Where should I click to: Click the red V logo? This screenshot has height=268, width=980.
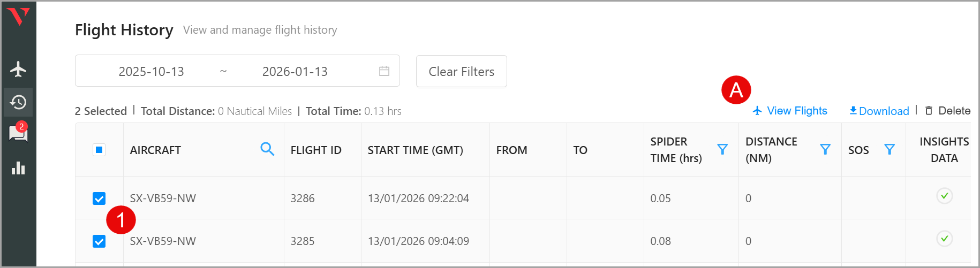click(18, 17)
